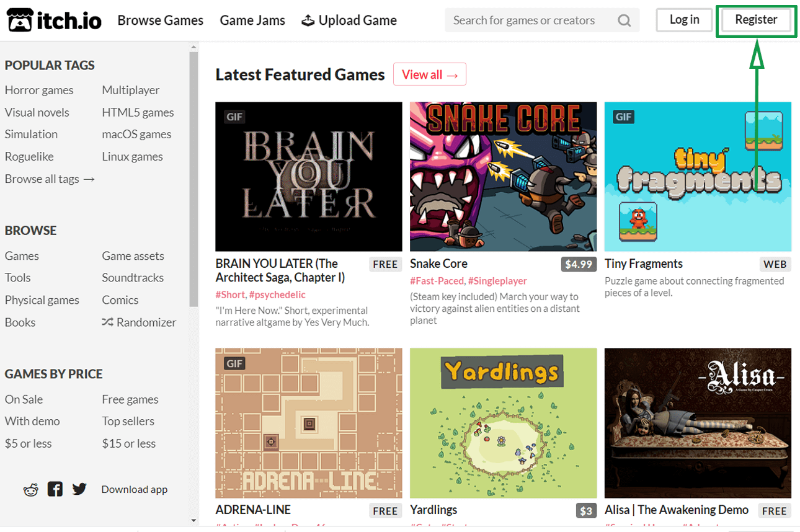Open HTML5 games tag
Image resolution: width=800 pixels, height=532 pixels.
pyautogui.click(x=138, y=113)
